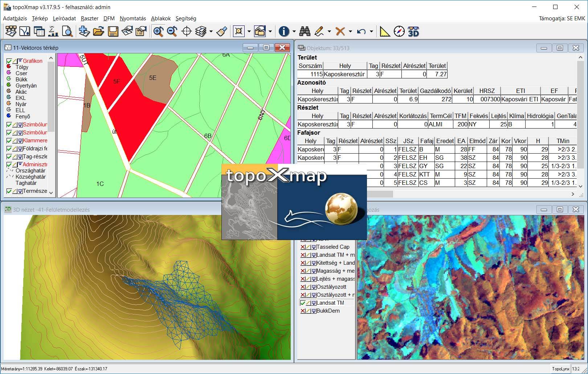Click the hand-over-map edit icon
This screenshot has width=588, height=374.
[x=127, y=32]
